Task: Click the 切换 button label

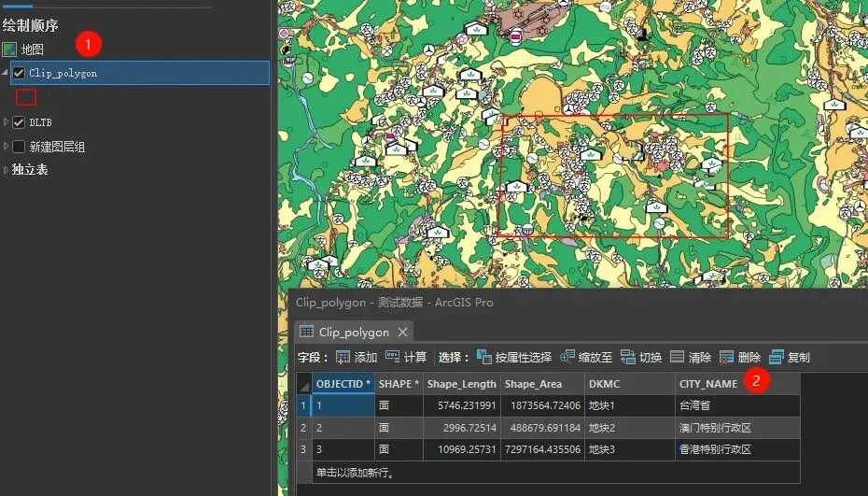Action: [651, 358]
